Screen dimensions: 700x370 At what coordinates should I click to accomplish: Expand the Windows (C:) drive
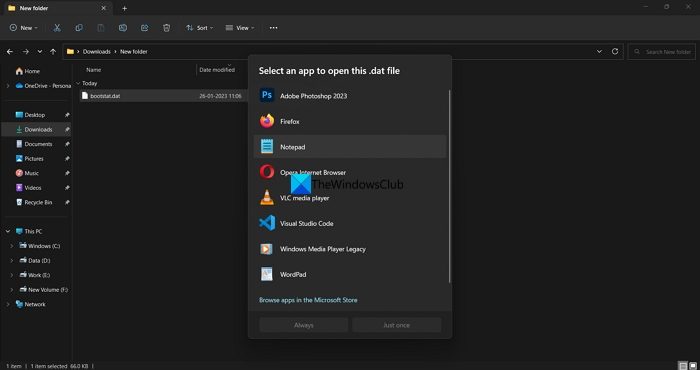[12, 246]
